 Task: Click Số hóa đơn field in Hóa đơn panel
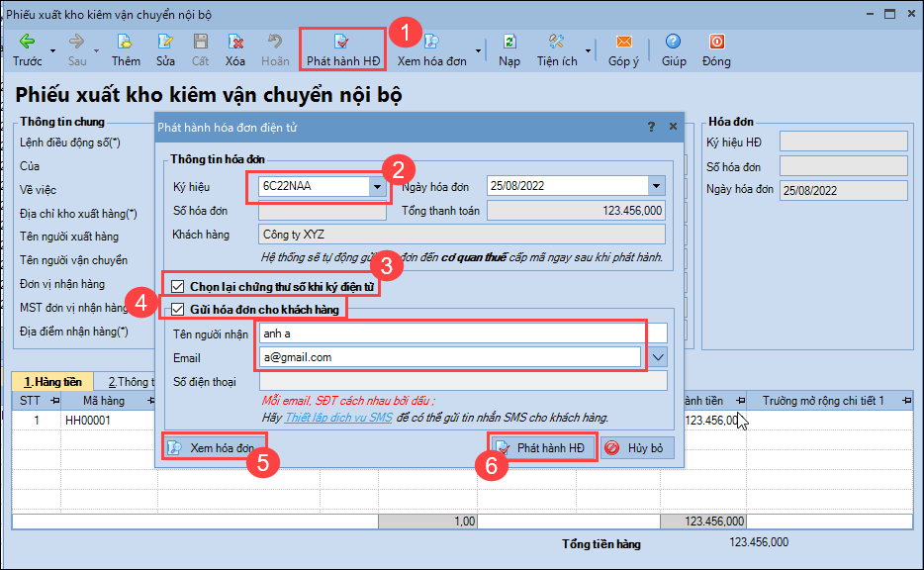(843, 165)
